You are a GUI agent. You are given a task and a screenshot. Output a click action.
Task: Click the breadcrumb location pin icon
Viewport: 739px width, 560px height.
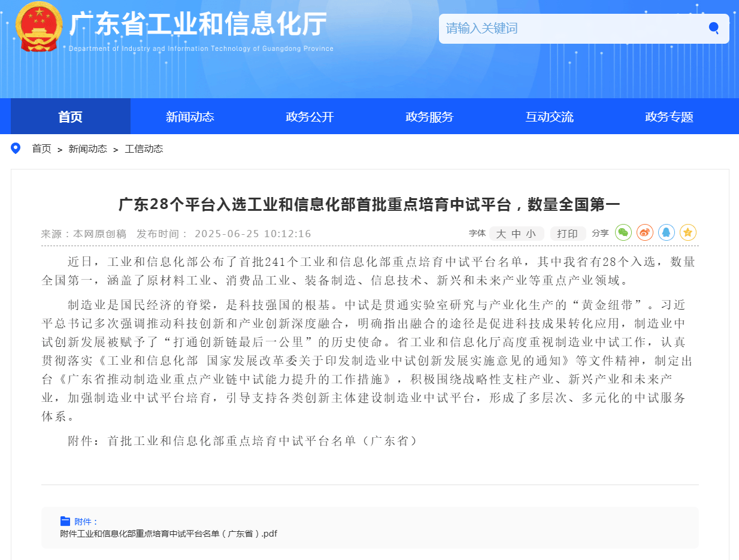pos(16,149)
